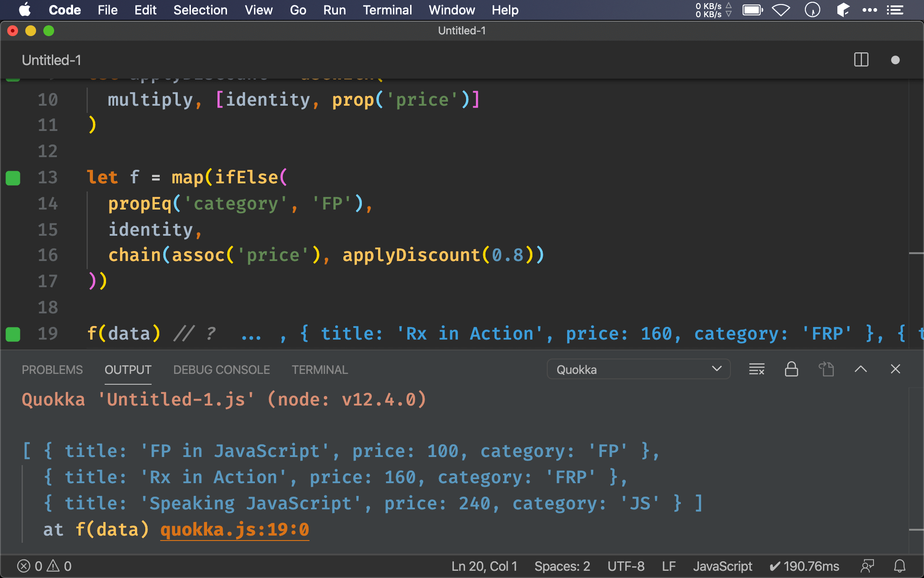Click the 'price' string on line 10
The image size is (924, 578).
point(422,100)
